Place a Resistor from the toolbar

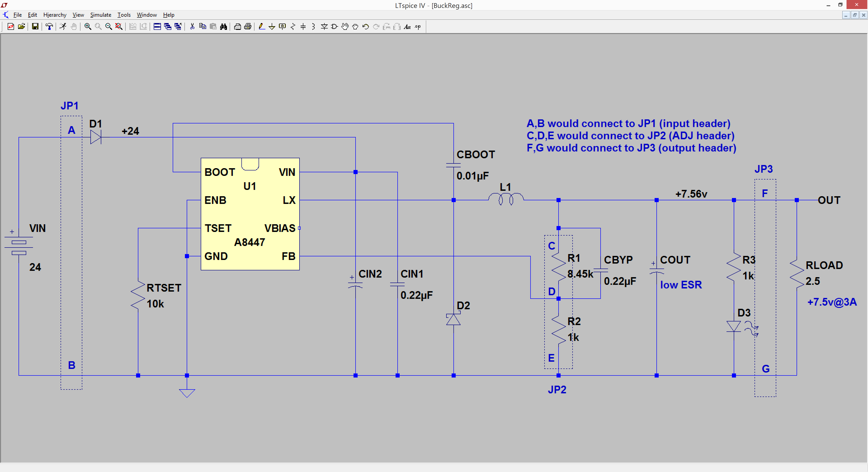293,27
